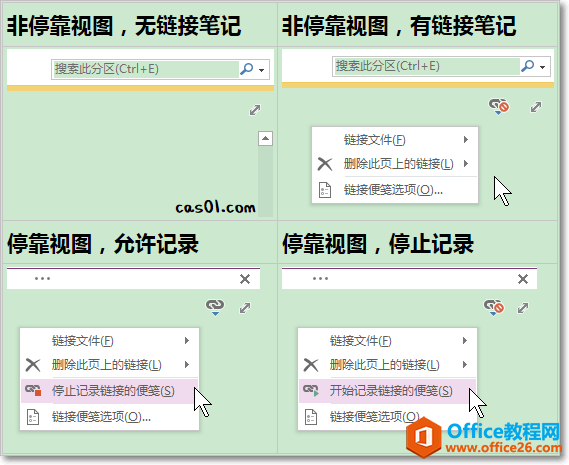
Task: Click expand arrows icon in 允许记录 panel
Action: point(245,308)
